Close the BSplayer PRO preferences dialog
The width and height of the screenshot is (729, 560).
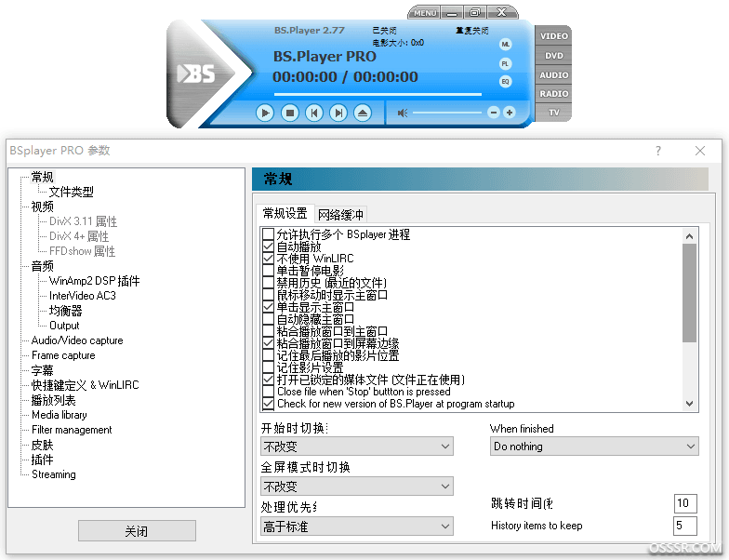(699, 151)
